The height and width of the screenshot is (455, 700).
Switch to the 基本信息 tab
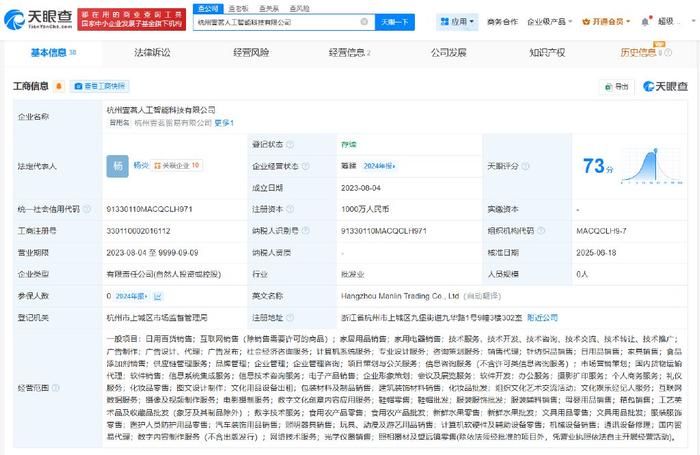pos(53,53)
